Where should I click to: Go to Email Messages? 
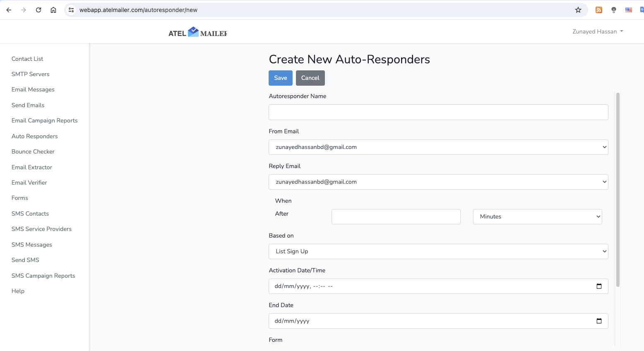tap(33, 89)
